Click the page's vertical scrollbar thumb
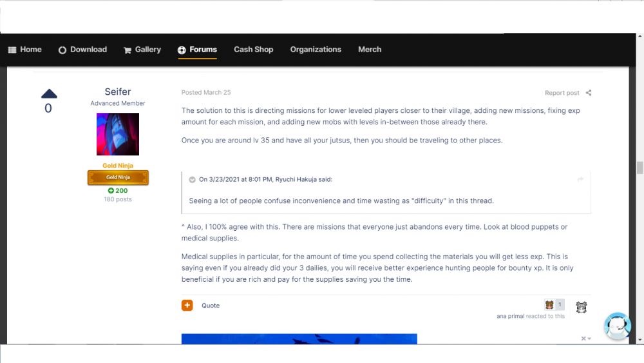 639,168
